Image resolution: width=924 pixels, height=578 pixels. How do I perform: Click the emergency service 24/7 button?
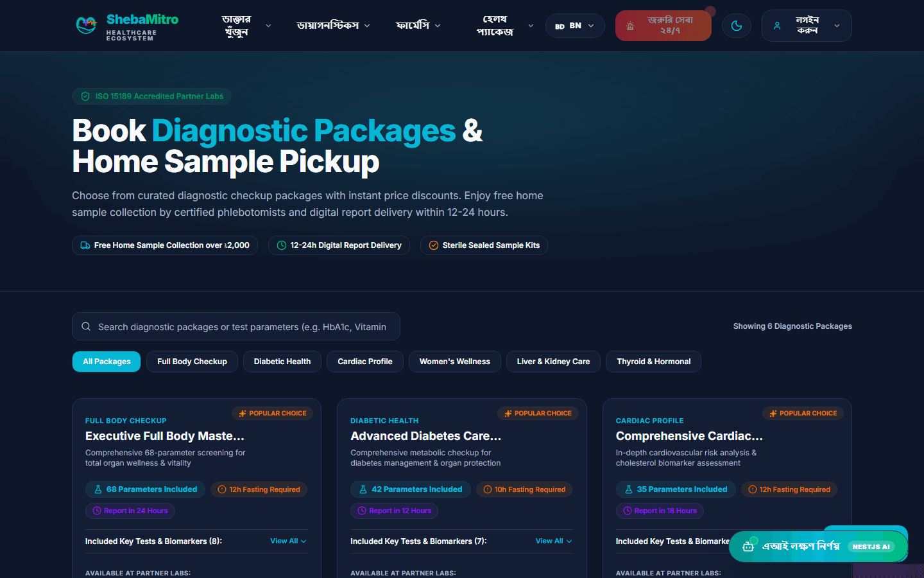[663, 26]
